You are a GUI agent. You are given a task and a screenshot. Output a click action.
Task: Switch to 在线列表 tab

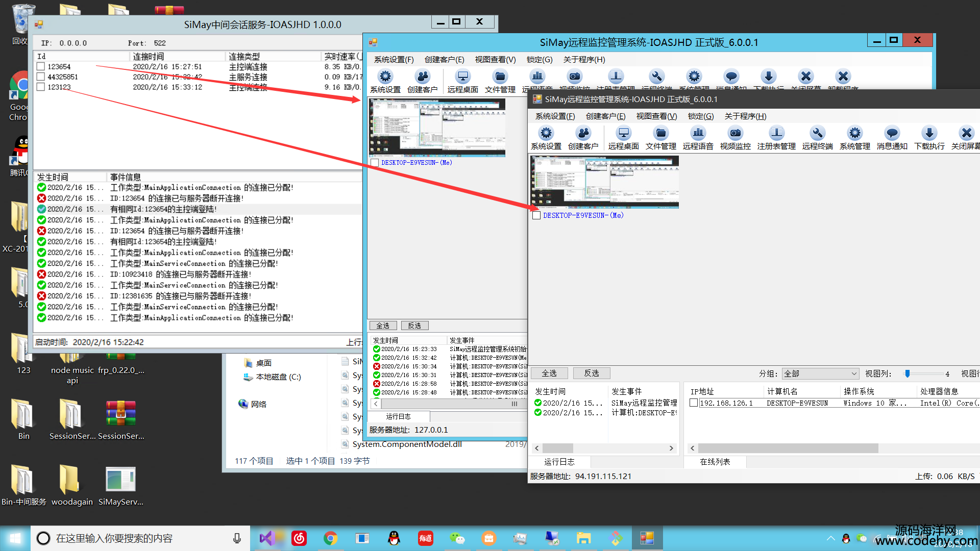[715, 462]
